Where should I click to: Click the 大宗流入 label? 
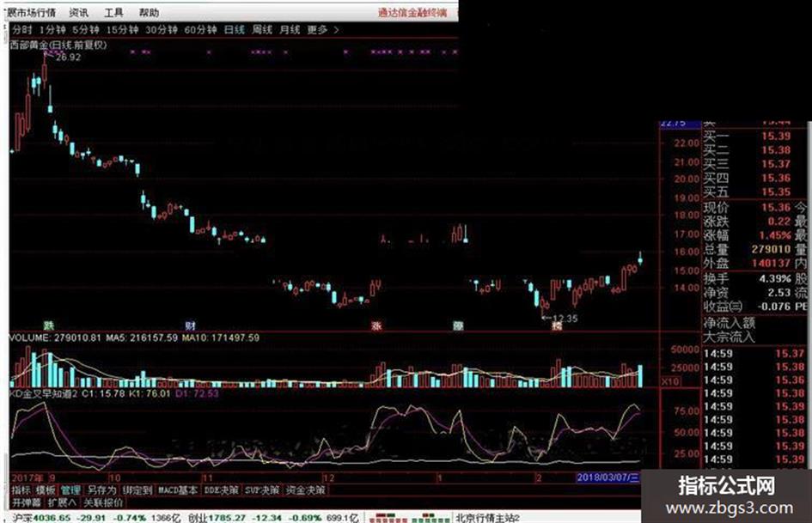[x=729, y=338]
